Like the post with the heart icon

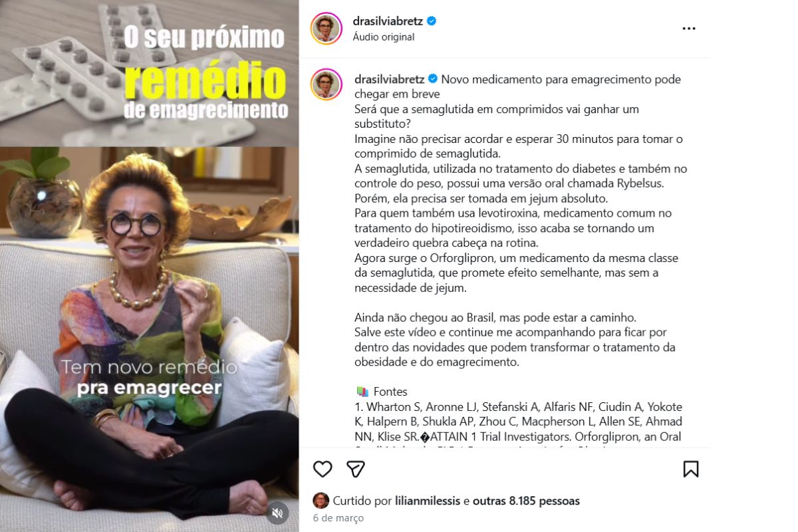[323, 469]
